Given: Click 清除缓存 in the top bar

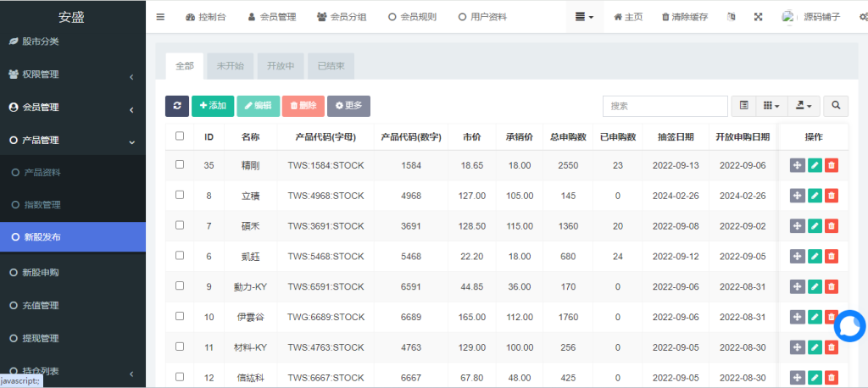Looking at the screenshot, I should (x=685, y=17).
